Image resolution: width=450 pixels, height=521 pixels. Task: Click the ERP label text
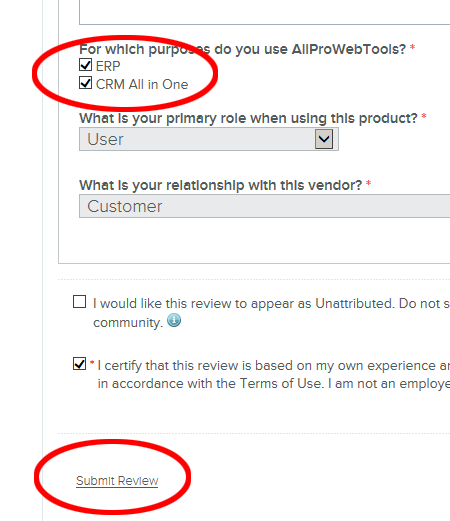click(108, 66)
